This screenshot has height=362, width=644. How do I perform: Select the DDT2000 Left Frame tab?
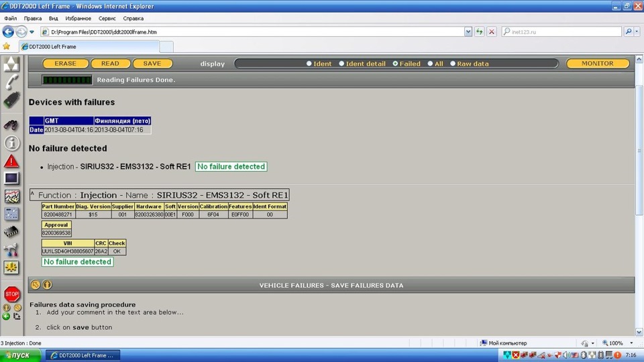pos(89,47)
